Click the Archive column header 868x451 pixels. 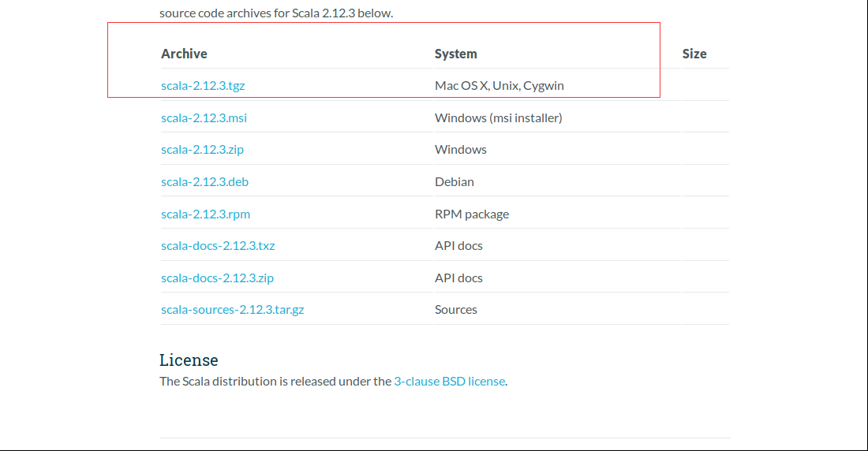point(184,54)
